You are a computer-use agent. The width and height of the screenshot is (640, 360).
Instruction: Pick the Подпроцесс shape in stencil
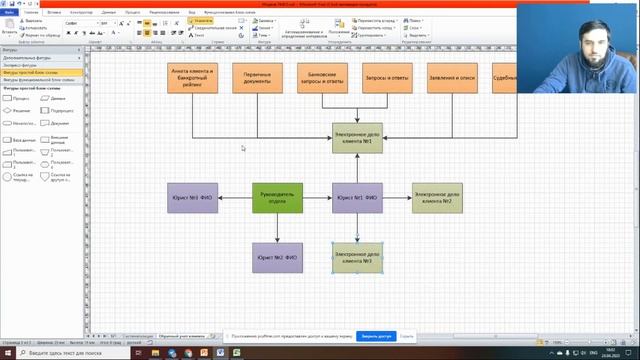tap(57, 111)
